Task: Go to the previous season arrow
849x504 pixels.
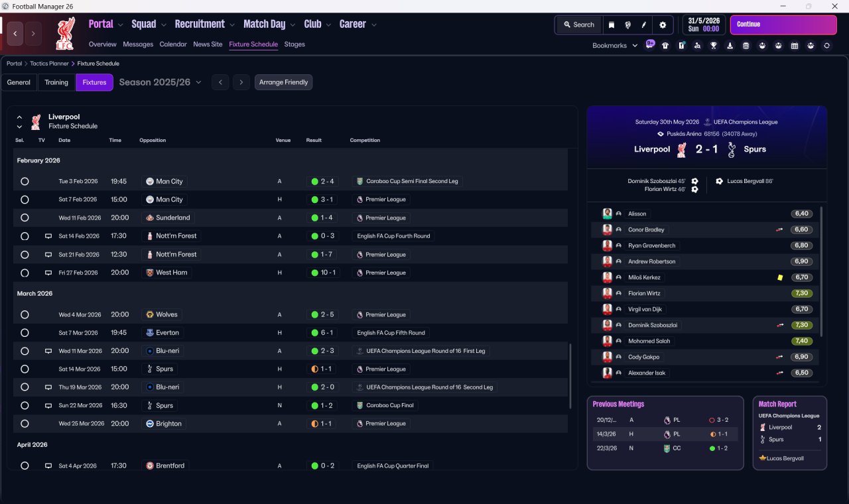Action: tap(220, 82)
